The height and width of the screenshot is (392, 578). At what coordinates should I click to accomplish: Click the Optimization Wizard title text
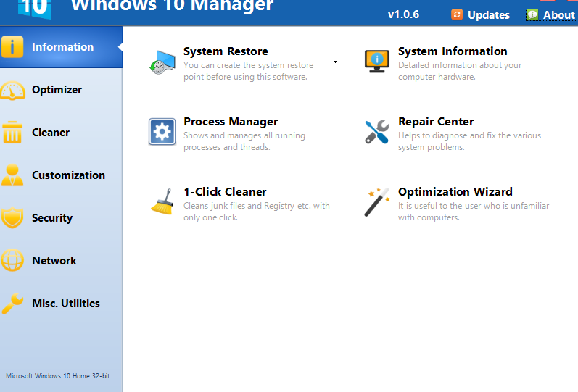(455, 192)
